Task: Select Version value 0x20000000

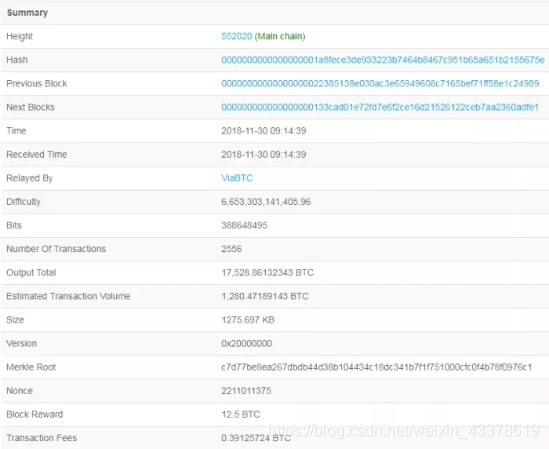Action: [x=246, y=344]
